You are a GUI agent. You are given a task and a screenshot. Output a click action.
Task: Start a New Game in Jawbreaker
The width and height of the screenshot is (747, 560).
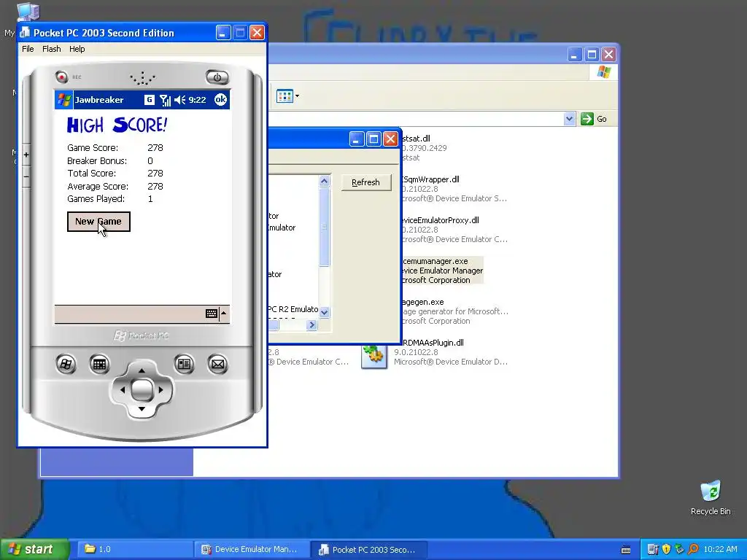point(98,222)
